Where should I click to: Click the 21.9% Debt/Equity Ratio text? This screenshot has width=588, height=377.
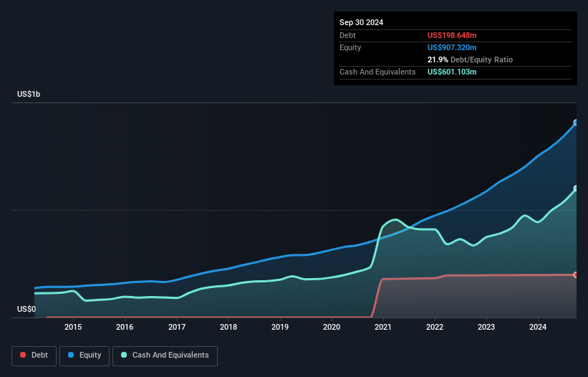coord(470,59)
